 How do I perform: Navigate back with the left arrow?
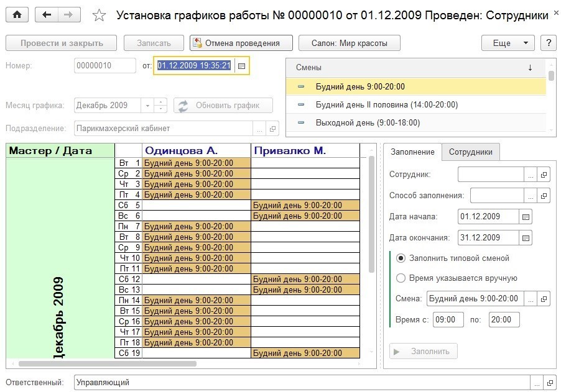(x=47, y=15)
